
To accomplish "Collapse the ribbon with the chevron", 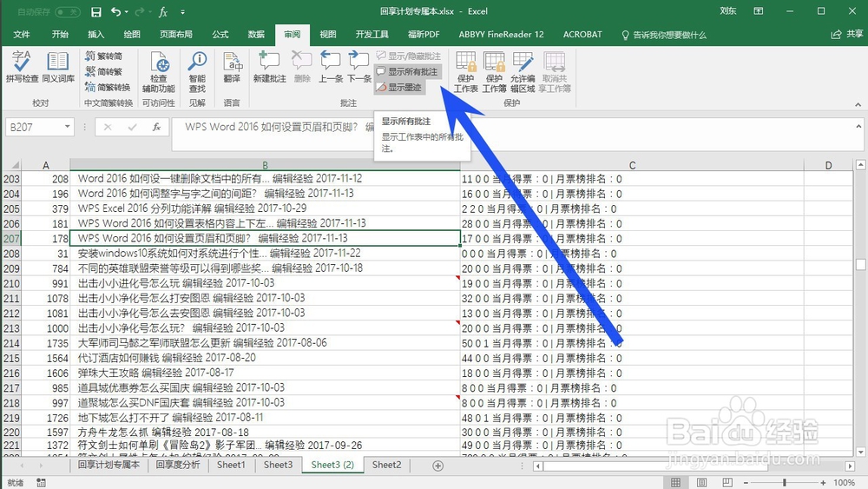I will (x=858, y=104).
